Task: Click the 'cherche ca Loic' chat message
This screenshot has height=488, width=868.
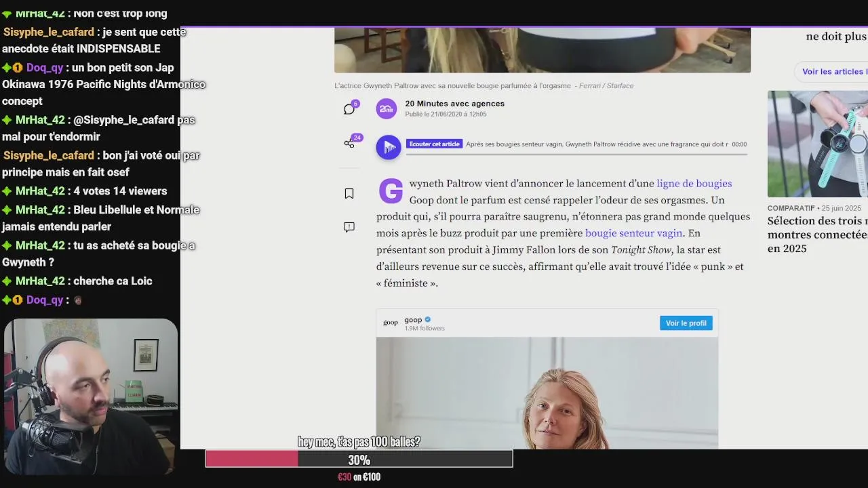Action: coord(113,281)
